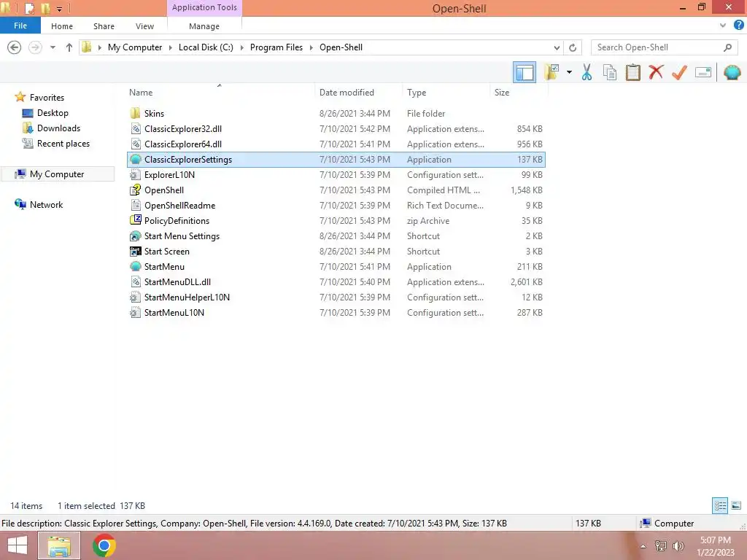Click inside the Search Open-Shell field
This screenshot has width=747, height=560.
coord(658,47)
